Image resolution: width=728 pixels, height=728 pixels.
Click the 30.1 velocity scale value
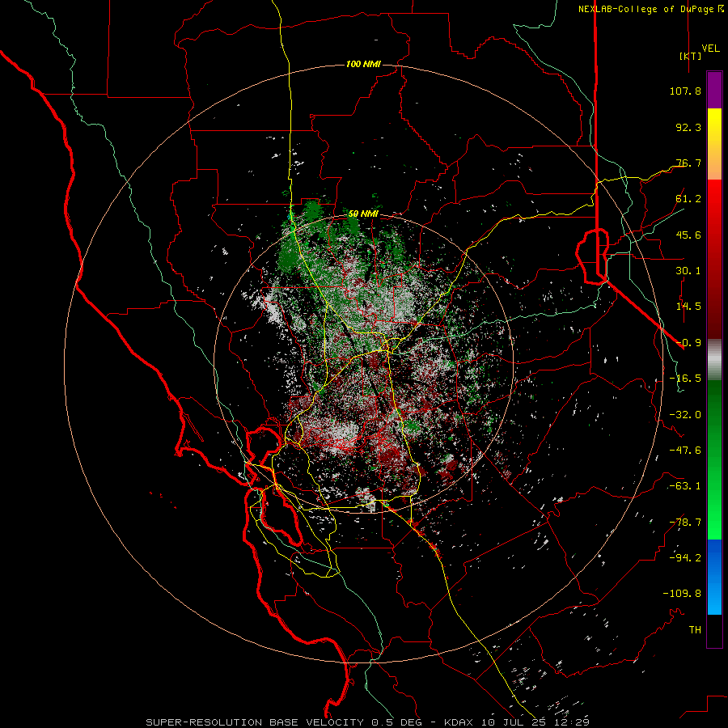[688, 271]
